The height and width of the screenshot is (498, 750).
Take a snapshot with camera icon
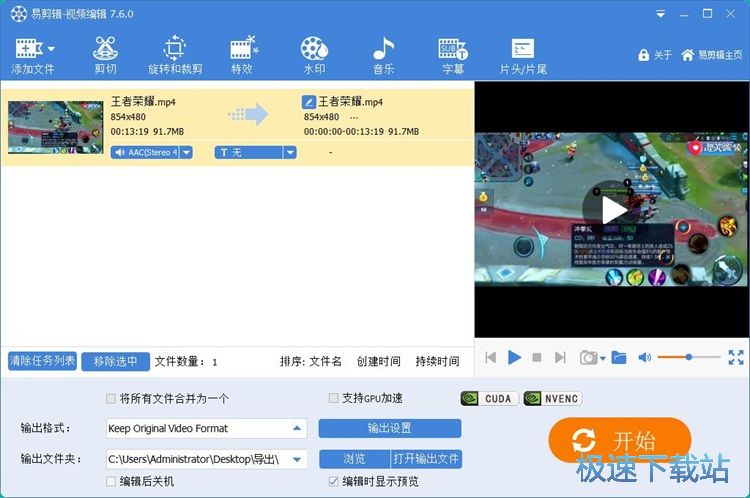click(588, 357)
